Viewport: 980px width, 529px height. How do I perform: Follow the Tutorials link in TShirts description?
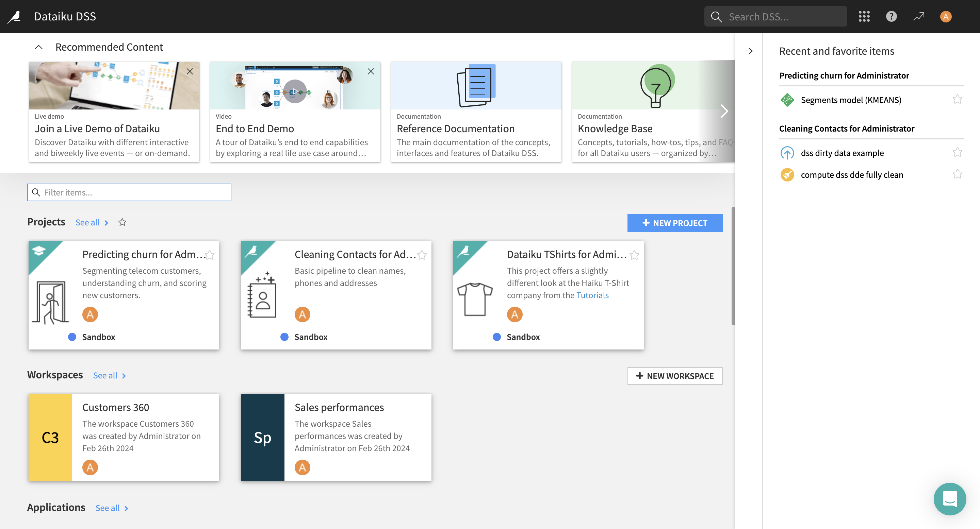tap(592, 295)
